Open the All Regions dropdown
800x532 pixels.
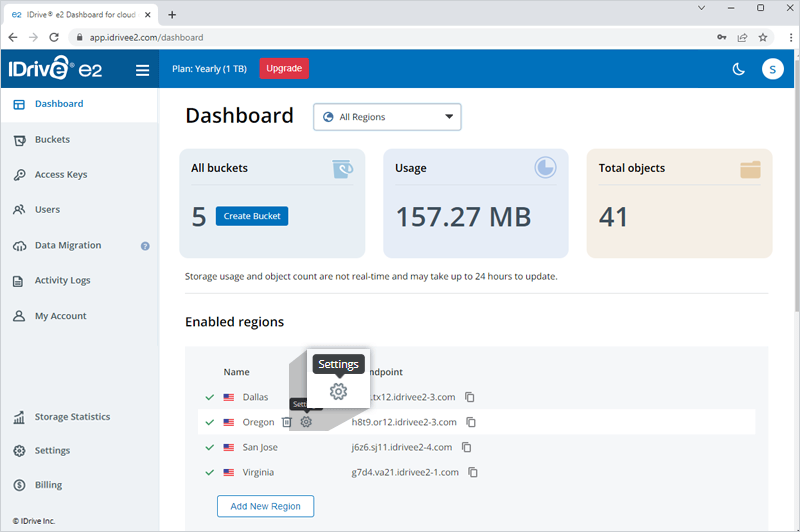[387, 117]
